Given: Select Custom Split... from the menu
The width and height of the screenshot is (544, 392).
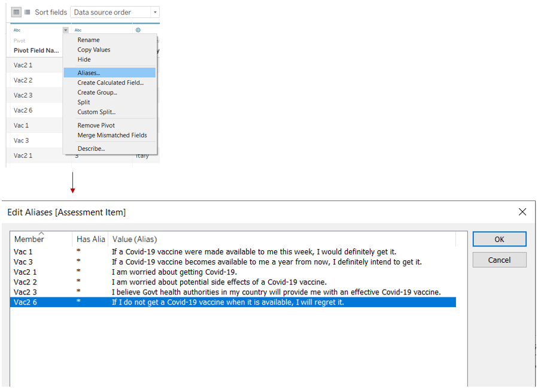Looking at the screenshot, I should (96, 112).
